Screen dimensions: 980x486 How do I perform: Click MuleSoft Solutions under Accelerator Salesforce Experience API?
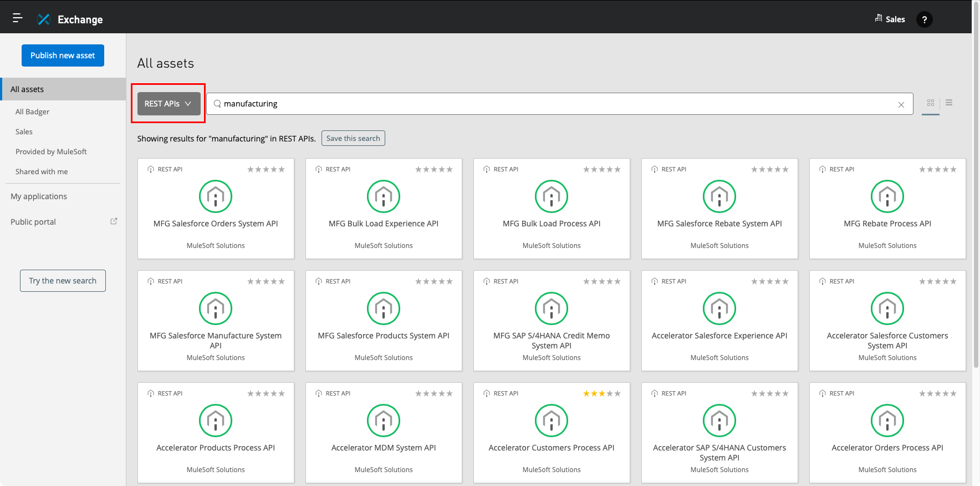click(x=719, y=357)
